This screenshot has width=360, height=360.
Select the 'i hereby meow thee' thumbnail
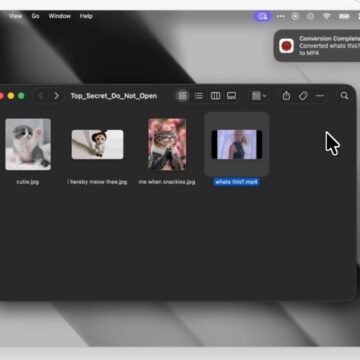pos(97,144)
